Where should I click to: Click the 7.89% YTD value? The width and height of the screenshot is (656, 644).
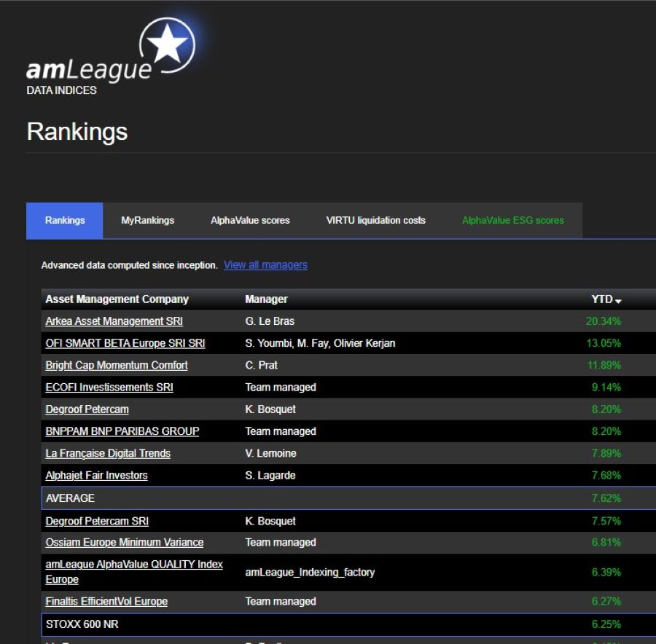pos(606,453)
